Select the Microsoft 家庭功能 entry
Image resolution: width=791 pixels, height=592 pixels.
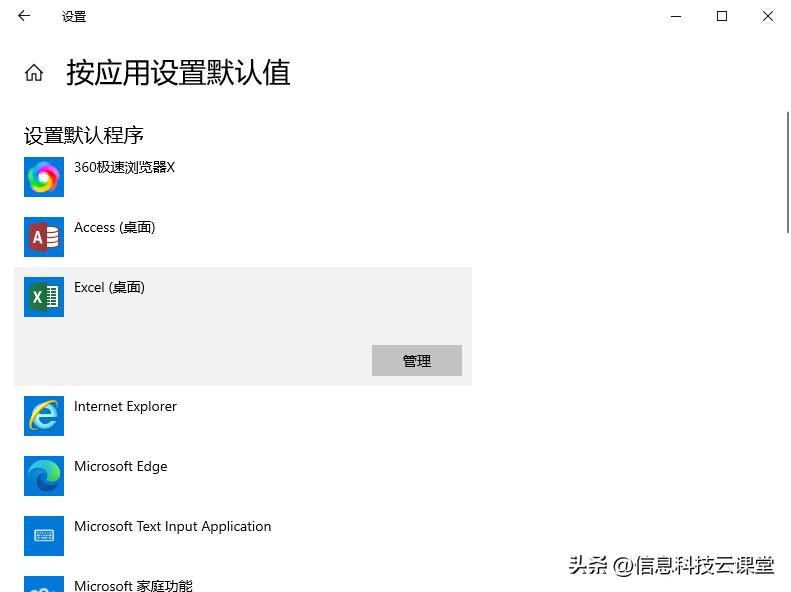coord(133,585)
